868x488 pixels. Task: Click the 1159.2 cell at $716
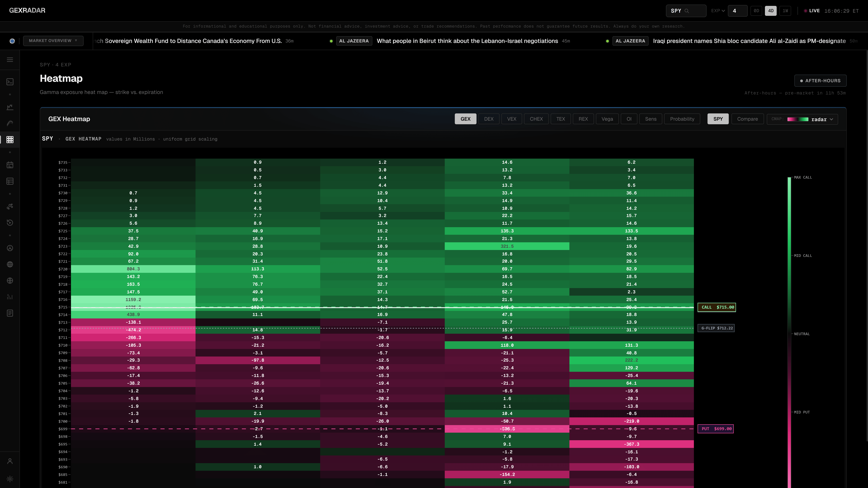point(133,299)
